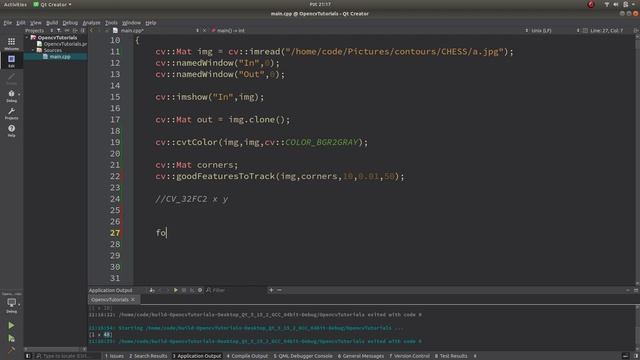Open the 2 Search Results pane
Image resolution: width=640 pixels, height=360 pixels.
coord(148,356)
